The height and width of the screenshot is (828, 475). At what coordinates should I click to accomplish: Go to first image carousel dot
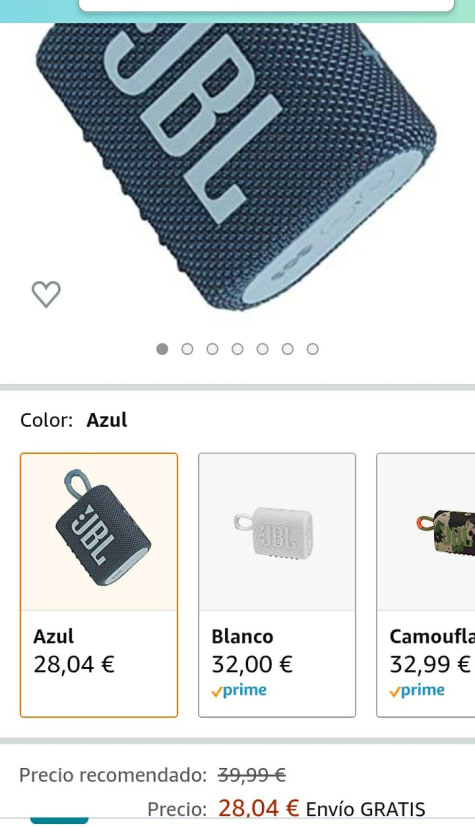click(162, 349)
